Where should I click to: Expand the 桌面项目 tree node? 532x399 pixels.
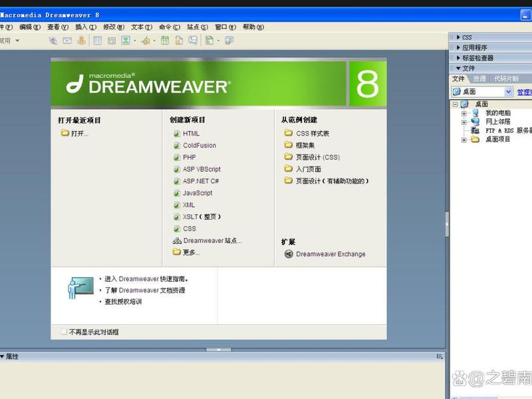(x=464, y=140)
